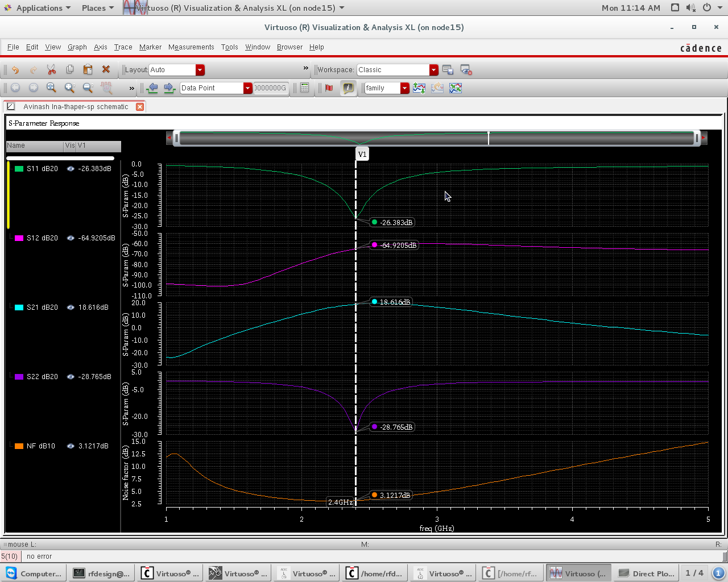Image resolution: width=728 pixels, height=582 pixels.
Task: Open Direct Plot window from taskbar
Action: (647, 573)
